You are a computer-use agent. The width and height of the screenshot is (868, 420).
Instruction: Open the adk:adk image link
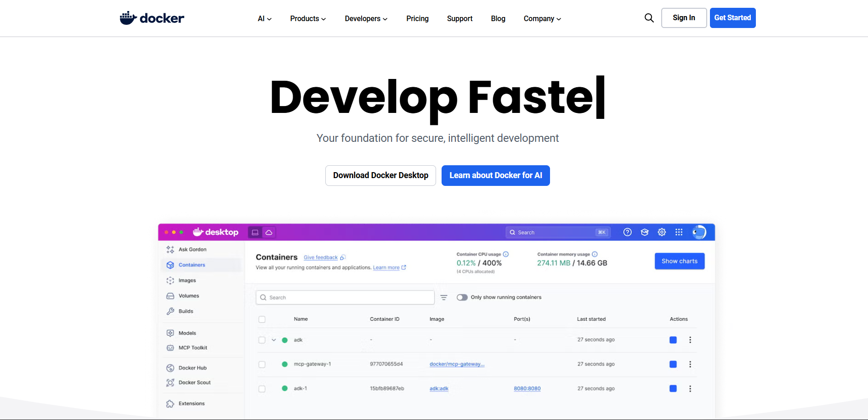439,388
